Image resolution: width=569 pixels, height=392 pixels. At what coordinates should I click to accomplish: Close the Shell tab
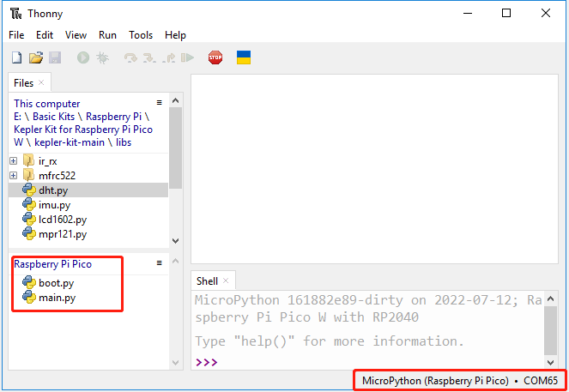(x=226, y=280)
